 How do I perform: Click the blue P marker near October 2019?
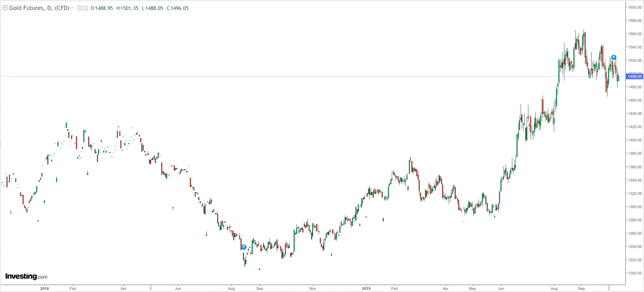point(613,57)
